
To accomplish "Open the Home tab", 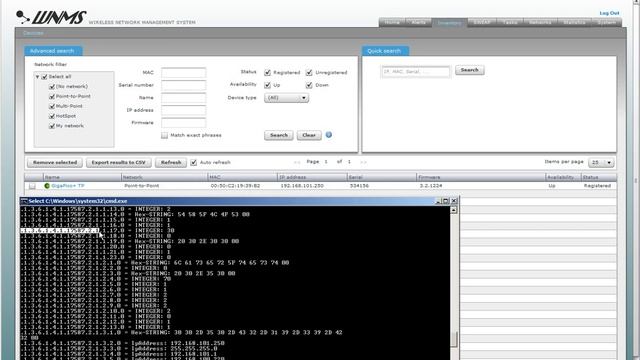I will coord(392,22).
